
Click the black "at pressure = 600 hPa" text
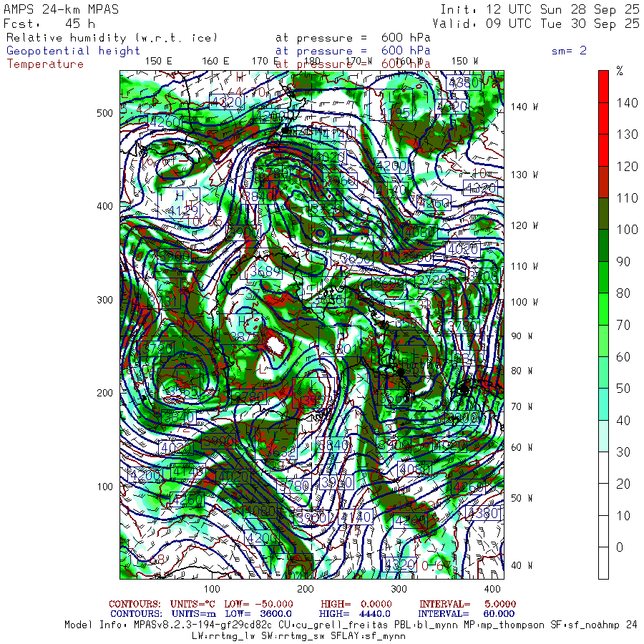353,38
